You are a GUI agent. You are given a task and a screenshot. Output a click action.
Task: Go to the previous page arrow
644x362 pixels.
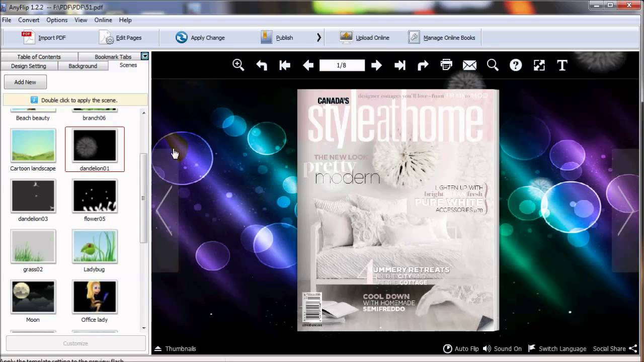(308, 65)
